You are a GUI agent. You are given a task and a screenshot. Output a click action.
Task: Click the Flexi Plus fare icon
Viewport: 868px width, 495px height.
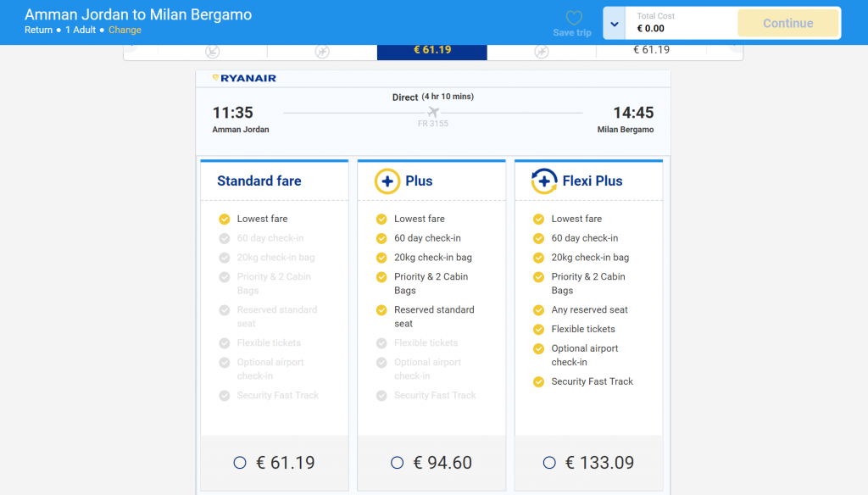point(544,181)
